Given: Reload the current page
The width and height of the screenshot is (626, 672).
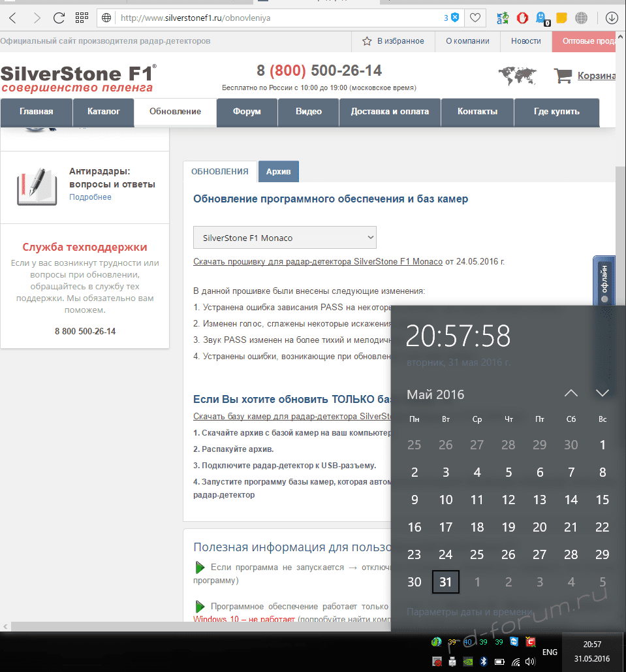Looking at the screenshot, I should [x=59, y=18].
